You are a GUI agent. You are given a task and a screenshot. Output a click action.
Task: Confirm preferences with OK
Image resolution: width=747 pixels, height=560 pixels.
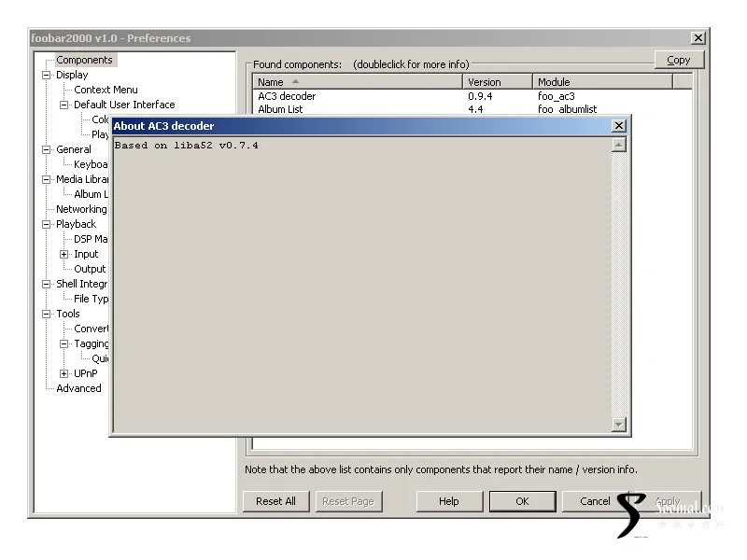click(x=522, y=501)
